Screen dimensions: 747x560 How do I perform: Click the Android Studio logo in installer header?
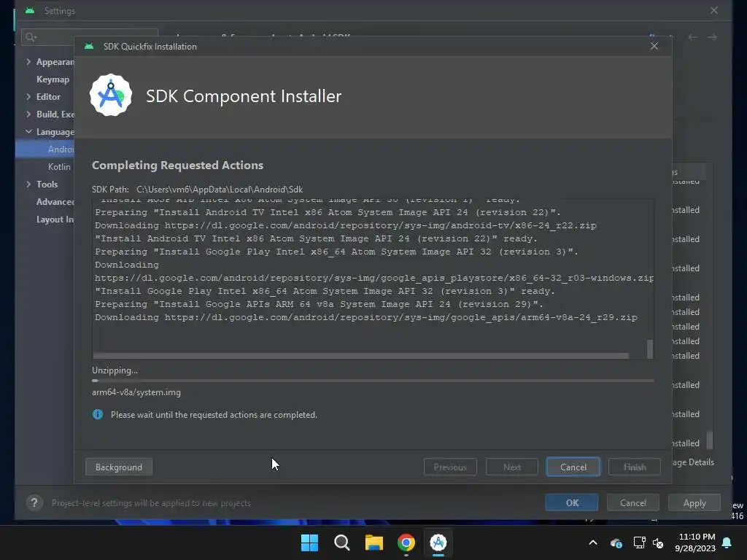[x=111, y=96]
